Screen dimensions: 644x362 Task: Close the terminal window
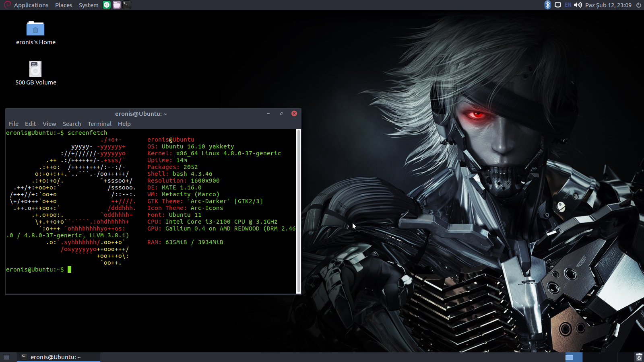[x=294, y=113]
